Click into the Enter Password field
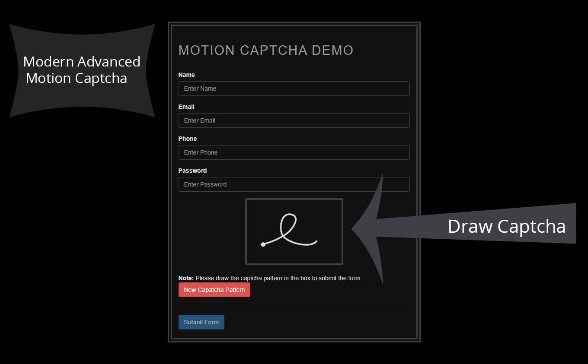Viewport: 588px width, 364px height. [294, 184]
